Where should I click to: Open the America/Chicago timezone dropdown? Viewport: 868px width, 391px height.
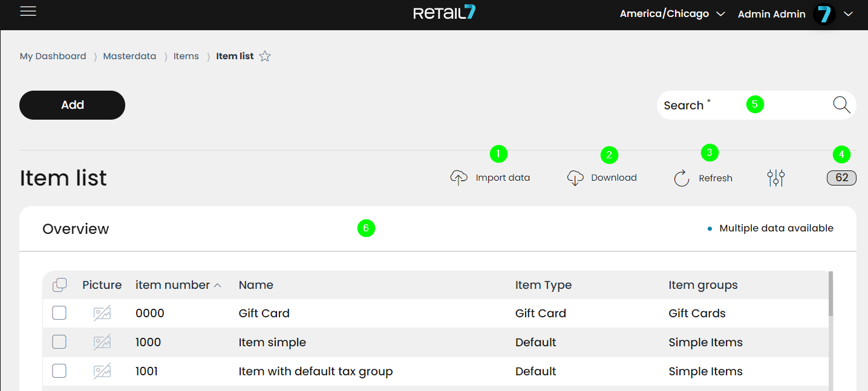(672, 14)
